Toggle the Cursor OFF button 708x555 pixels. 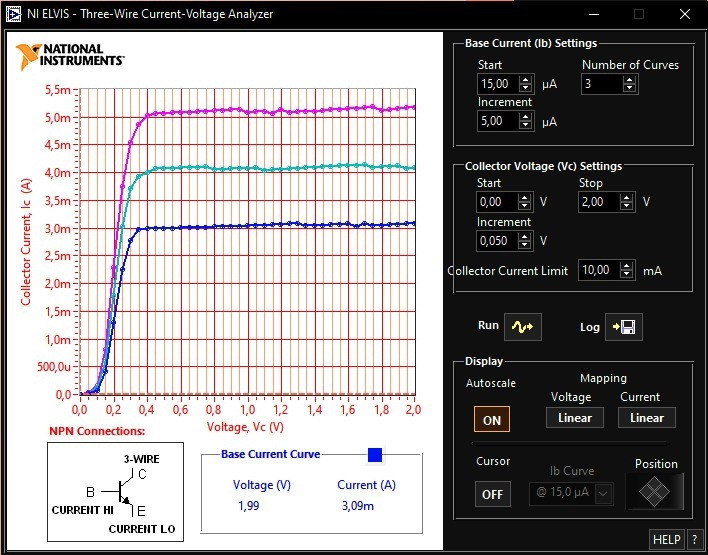(493, 494)
